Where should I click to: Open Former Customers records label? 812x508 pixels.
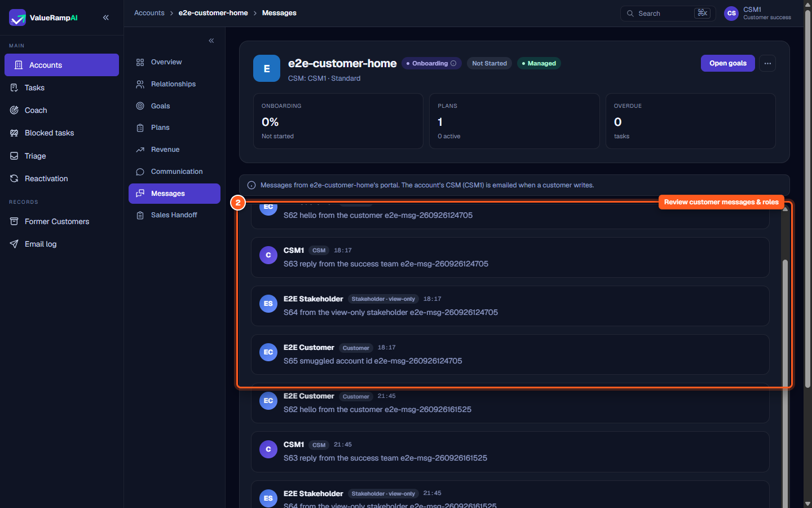(x=57, y=221)
